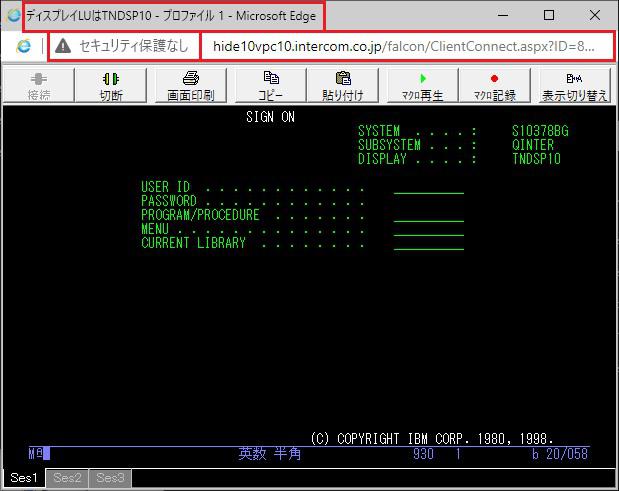619x491 pixels.
Task: Click the 英数 半角 input mode indicator
Action: 270,454
